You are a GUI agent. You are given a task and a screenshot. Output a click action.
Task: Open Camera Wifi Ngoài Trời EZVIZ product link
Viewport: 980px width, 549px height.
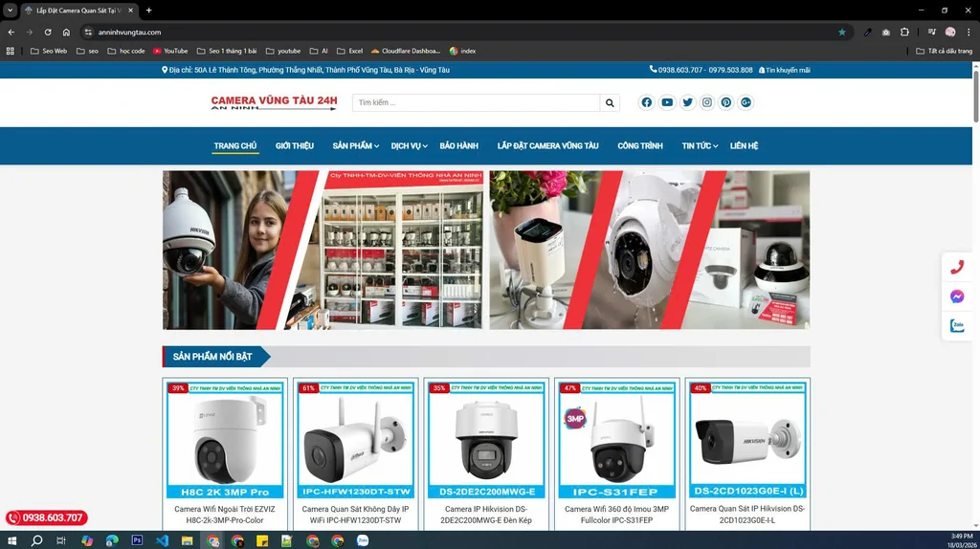point(224,515)
